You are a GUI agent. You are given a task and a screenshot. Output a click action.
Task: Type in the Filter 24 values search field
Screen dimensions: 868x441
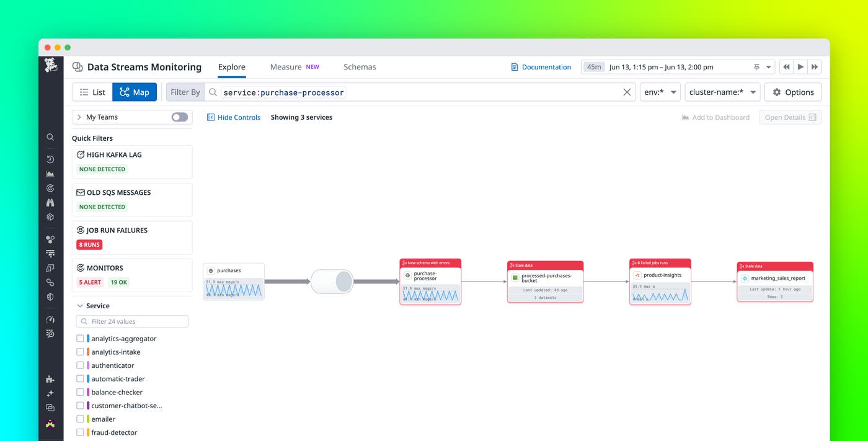pos(132,321)
